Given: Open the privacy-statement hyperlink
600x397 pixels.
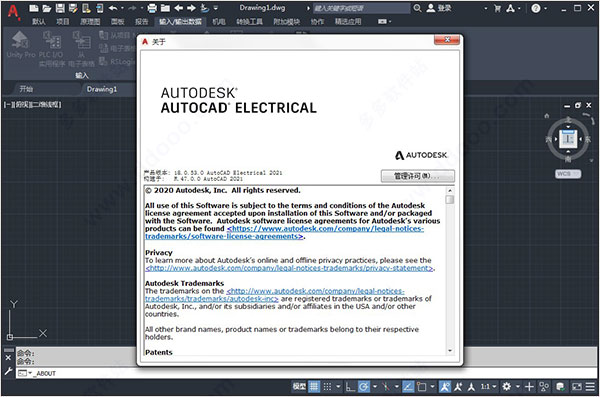Looking at the screenshot, I should [289, 268].
